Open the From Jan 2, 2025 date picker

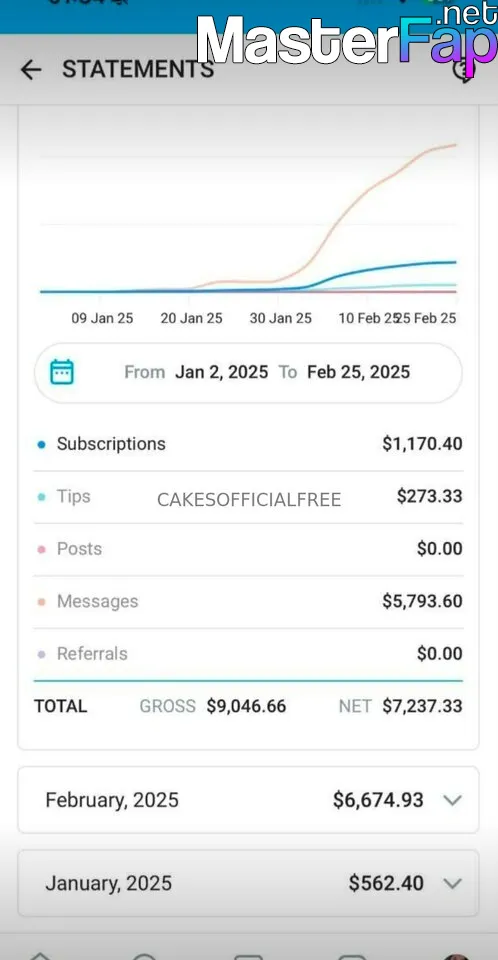tap(196, 372)
